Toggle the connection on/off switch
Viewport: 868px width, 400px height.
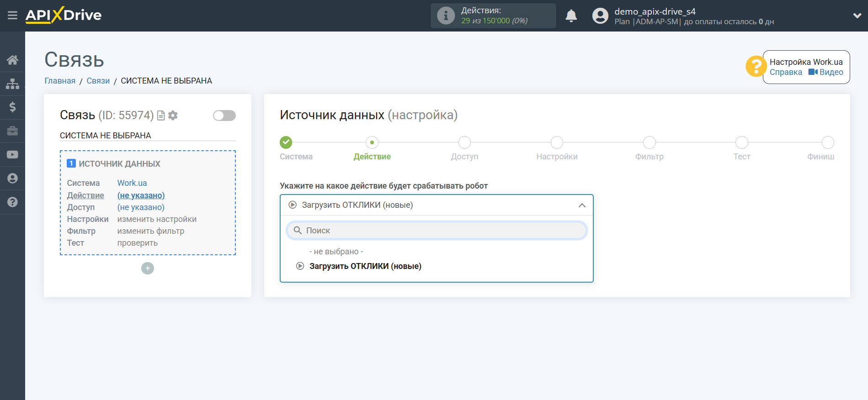click(224, 116)
